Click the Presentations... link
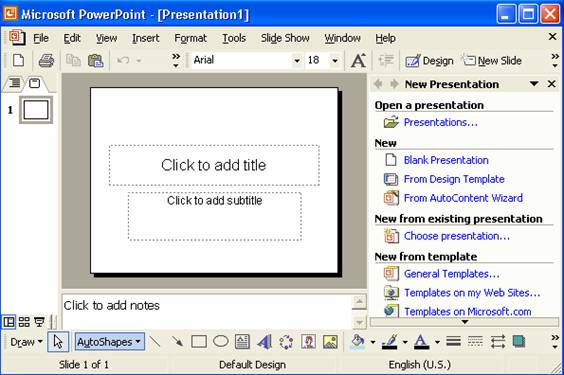Screen dimensions: 564x375 pyautogui.click(x=440, y=122)
